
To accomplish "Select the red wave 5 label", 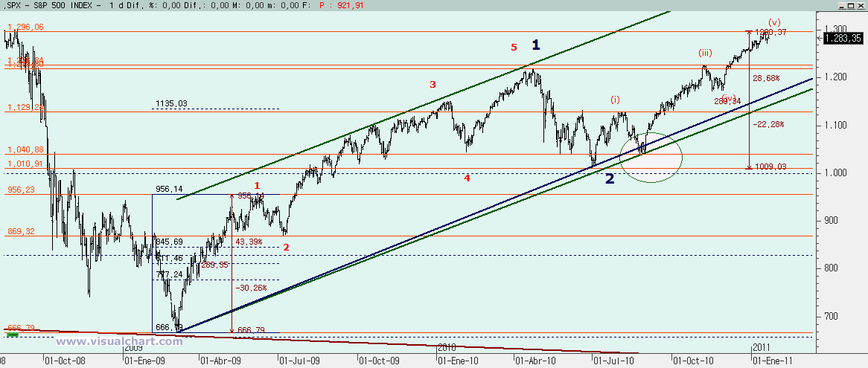I will tap(514, 48).
